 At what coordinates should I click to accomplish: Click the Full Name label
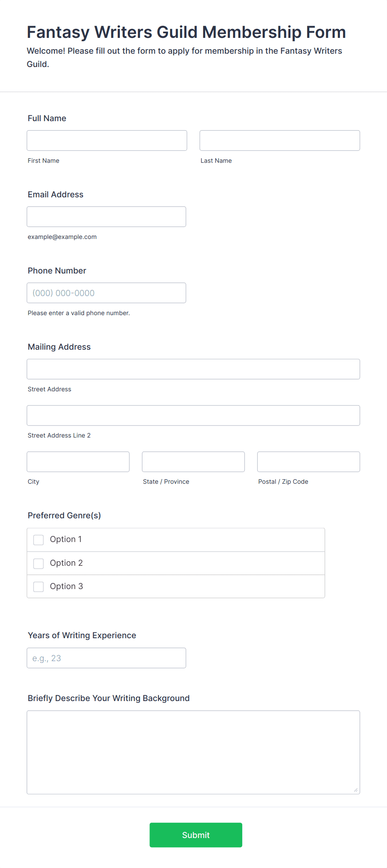[x=47, y=118]
